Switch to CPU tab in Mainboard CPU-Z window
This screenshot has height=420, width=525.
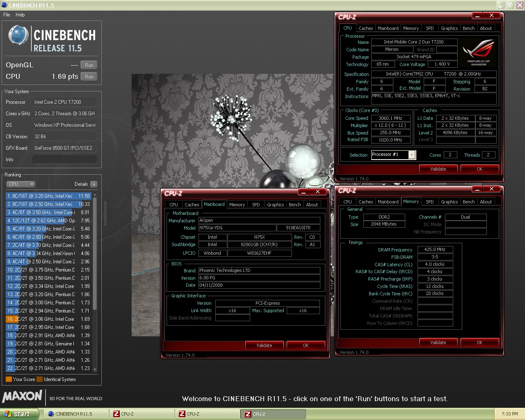click(x=173, y=205)
